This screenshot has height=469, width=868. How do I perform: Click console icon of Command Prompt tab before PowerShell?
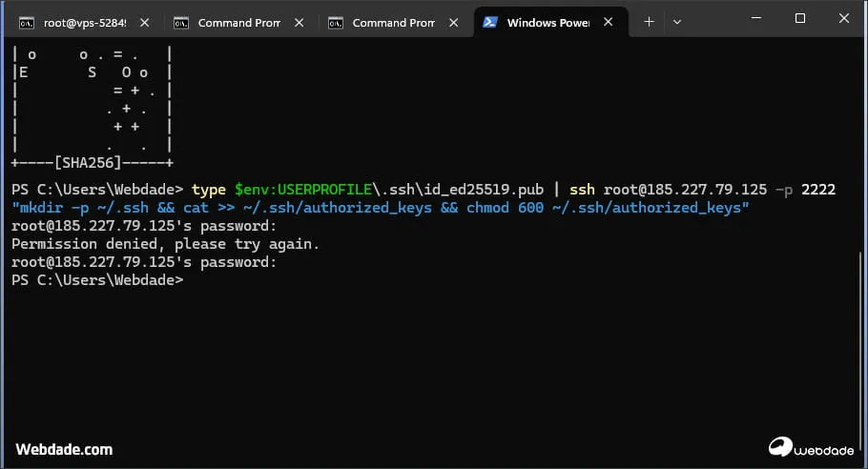coord(336,22)
